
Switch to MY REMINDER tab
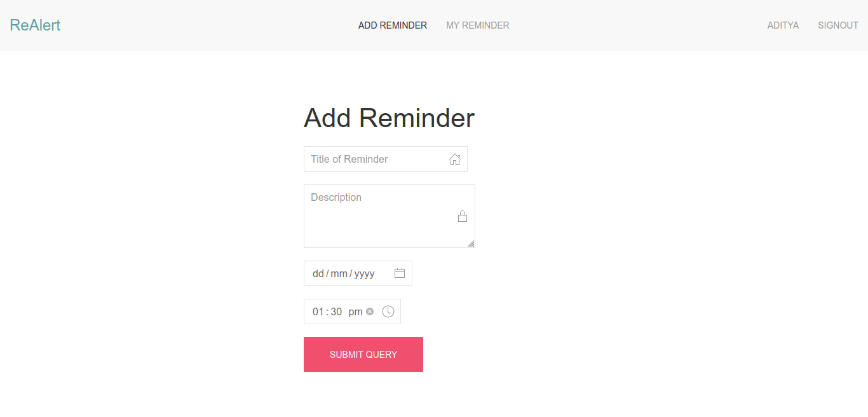[x=478, y=25]
